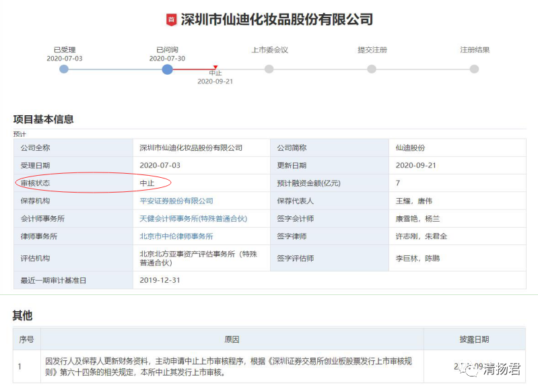The image size is (538, 392).
Task: Click the 评估机构 label cell
Action: point(73,258)
